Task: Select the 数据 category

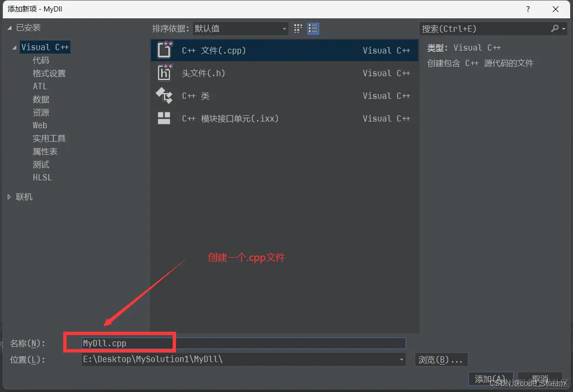Action: (41, 99)
